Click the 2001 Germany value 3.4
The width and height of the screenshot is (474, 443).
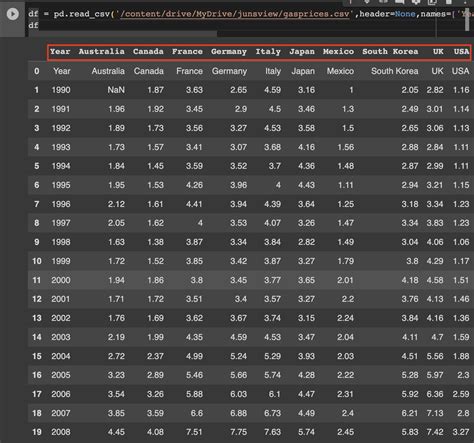coord(241,299)
